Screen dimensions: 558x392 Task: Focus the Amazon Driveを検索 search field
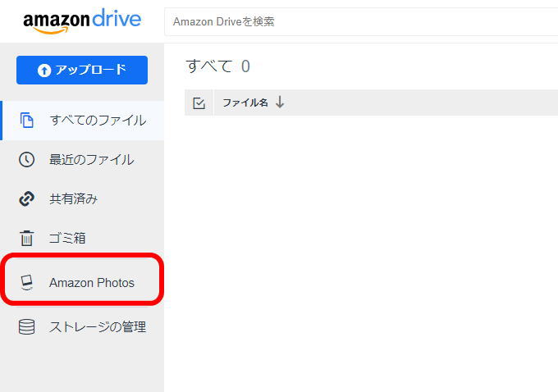tap(361, 21)
